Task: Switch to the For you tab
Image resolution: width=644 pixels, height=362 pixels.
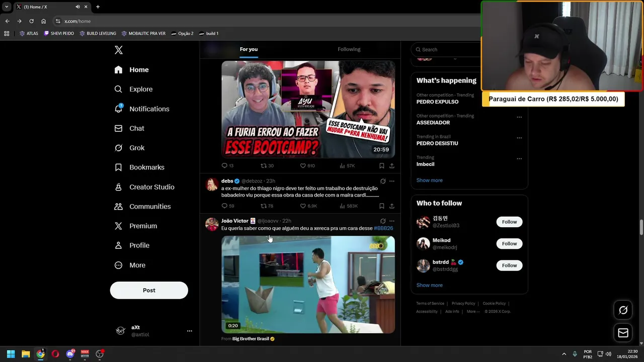Action: [249, 49]
